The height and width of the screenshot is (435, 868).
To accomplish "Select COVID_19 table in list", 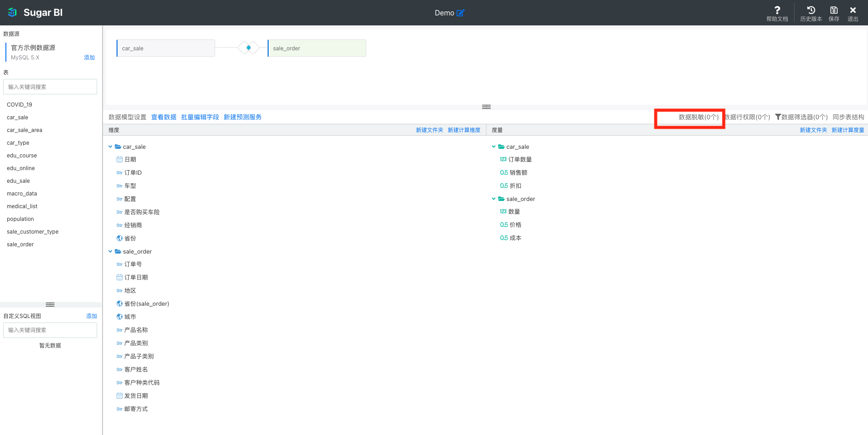I will click(20, 105).
